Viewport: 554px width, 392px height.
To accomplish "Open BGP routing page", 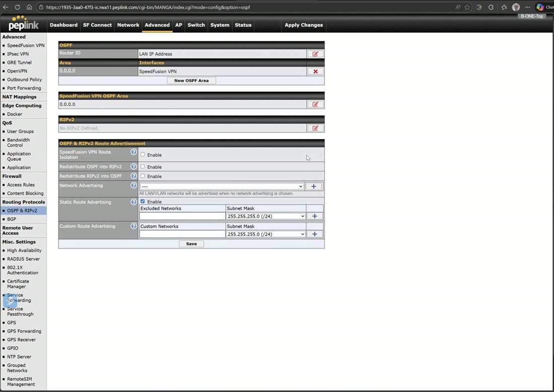I will pos(12,219).
